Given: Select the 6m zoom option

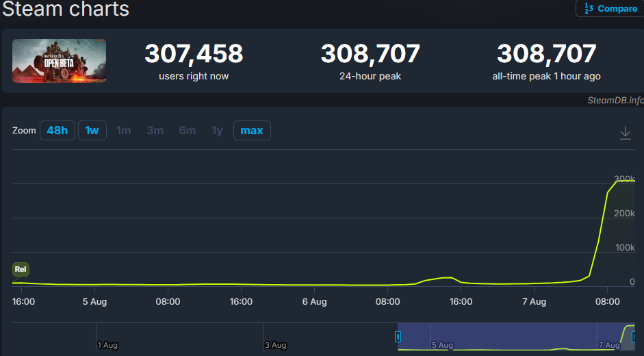Looking at the screenshot, I should point(188,130).
